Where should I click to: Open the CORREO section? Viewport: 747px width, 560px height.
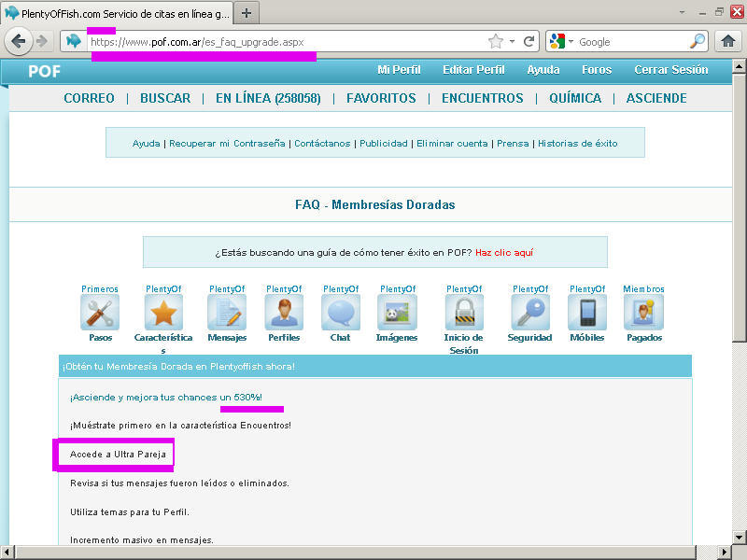[x=89, y=98]
